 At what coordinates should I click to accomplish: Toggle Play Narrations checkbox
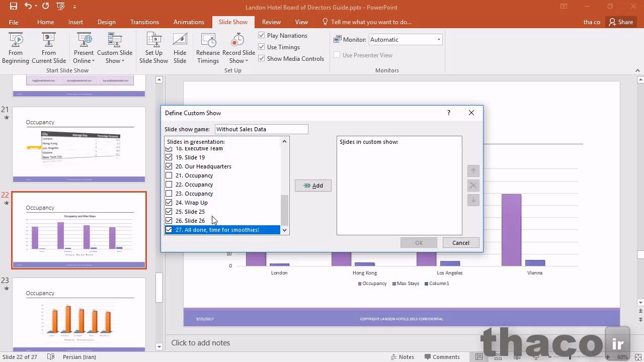pyautogui.click(x=262, y=35)
